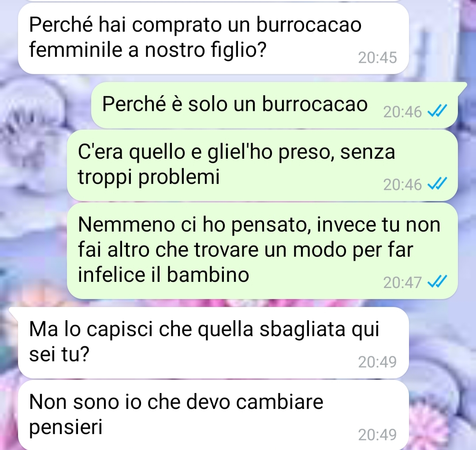This screenshot has height=450, width=476.
Task: Tap the 20:46 timestamp on 'solo un burrocacao'
Action: [x=402, y=112]
